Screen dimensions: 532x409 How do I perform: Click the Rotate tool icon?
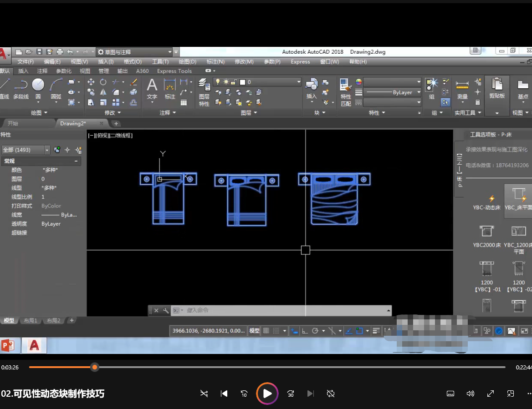[x=103, y=82]
